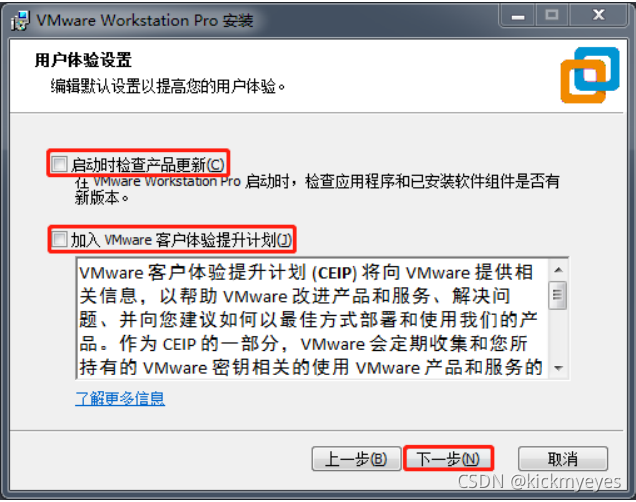Click the VMware installer icon in title bar
The height and width of the screenshot is (502, 636).
coord(20,20)
